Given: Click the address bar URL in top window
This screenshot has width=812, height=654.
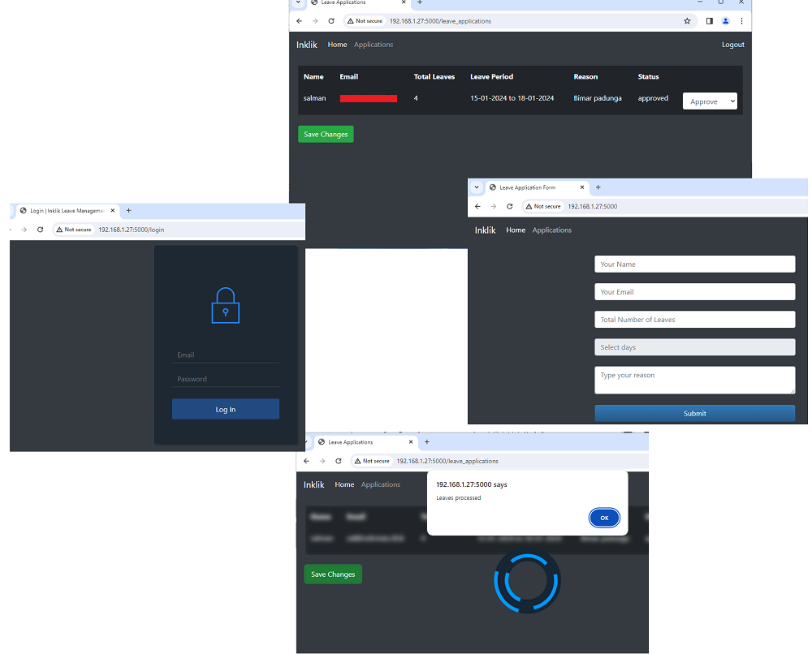Looking at the screenshot, I should (440, 21).
